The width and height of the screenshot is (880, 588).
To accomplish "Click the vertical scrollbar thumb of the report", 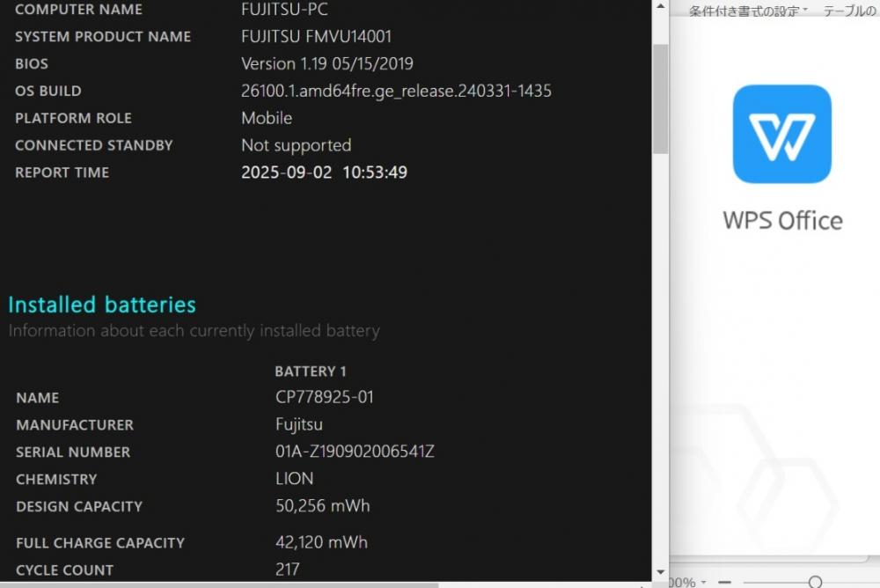I will tap(661, 99).
